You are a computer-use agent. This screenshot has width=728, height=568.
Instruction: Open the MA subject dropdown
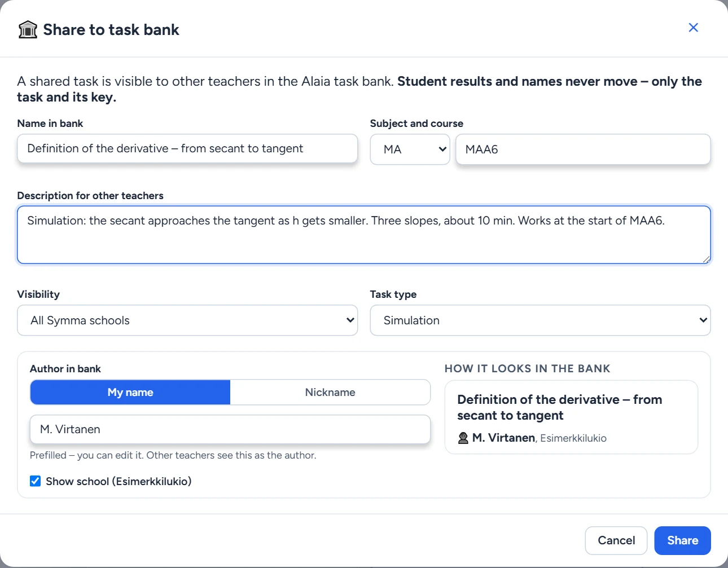(x=410, y=149)
